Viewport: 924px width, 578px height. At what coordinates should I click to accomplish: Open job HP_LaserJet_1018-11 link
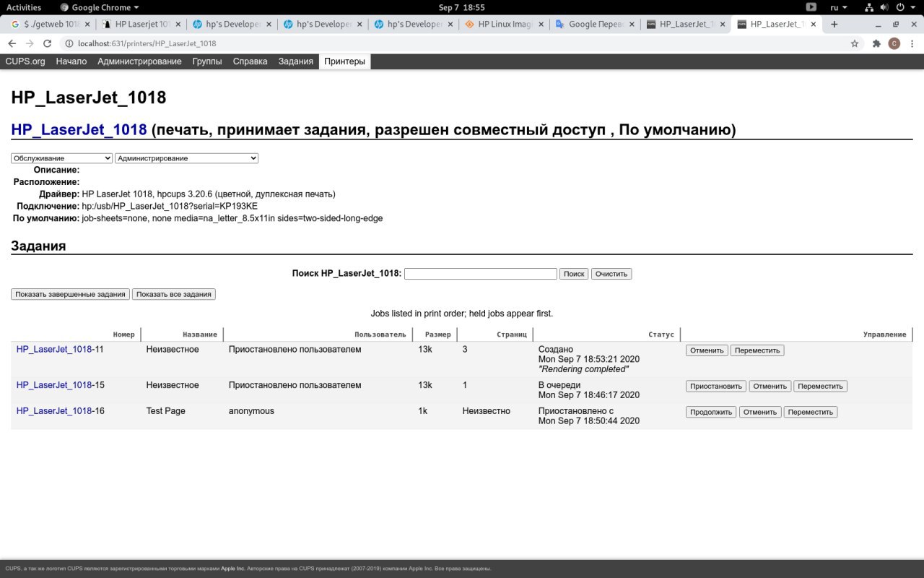[54, 350]
